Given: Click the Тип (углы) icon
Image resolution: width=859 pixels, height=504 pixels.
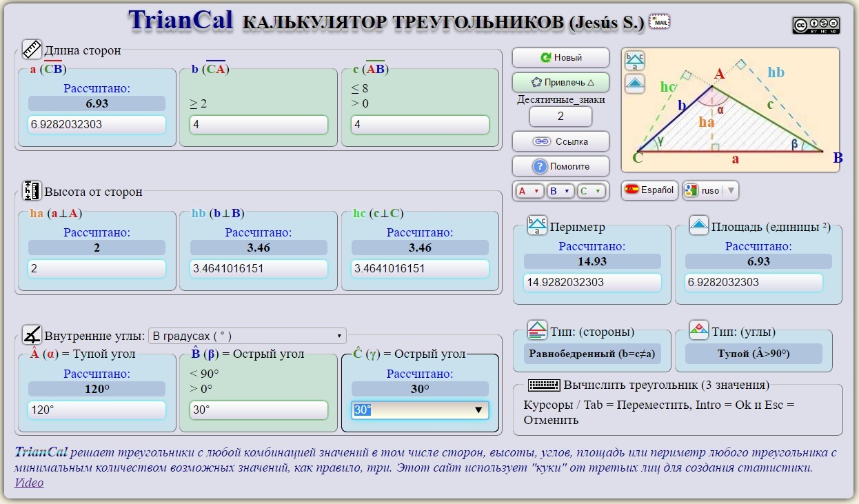Looking at the screenshot, I should click(x=699, y=330).
